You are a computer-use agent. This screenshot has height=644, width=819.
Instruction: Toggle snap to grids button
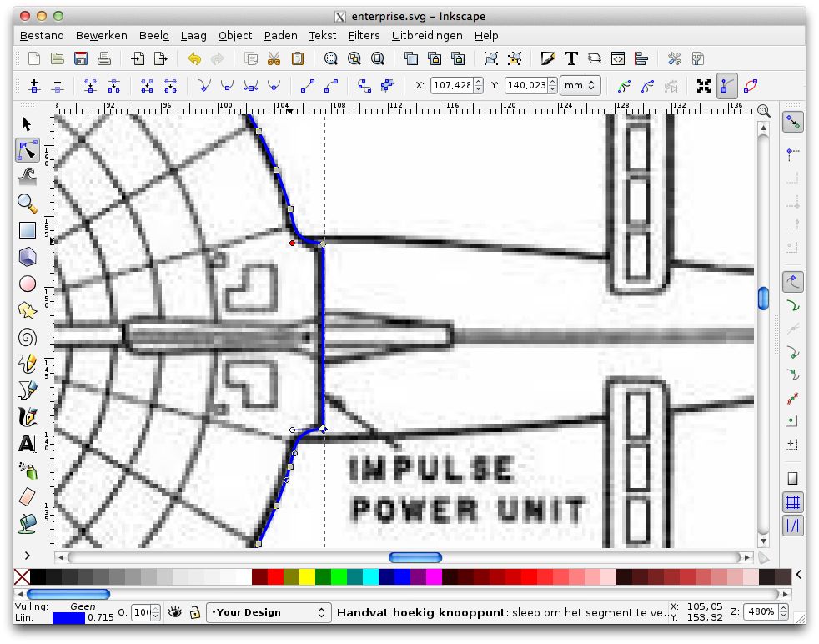(x=793, y=502)
